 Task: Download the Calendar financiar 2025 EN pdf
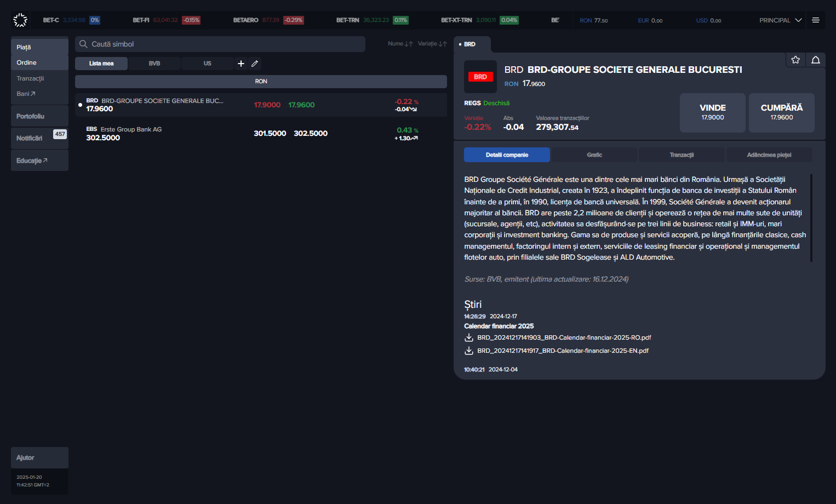coord(469,351)
